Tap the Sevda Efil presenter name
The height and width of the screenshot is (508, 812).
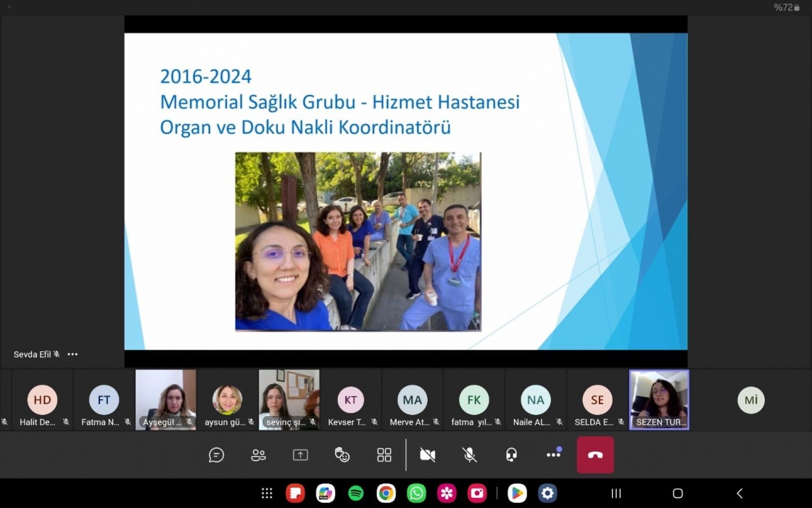click(32, 355)
